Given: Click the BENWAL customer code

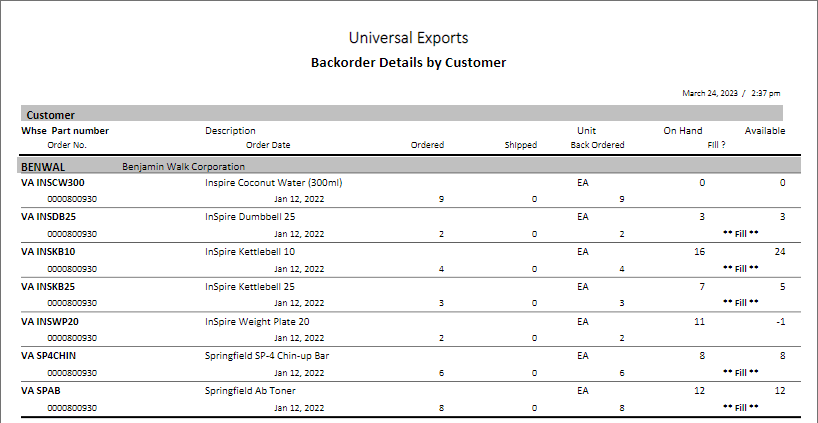Looking at the screenshot, I should pos(44,166).
